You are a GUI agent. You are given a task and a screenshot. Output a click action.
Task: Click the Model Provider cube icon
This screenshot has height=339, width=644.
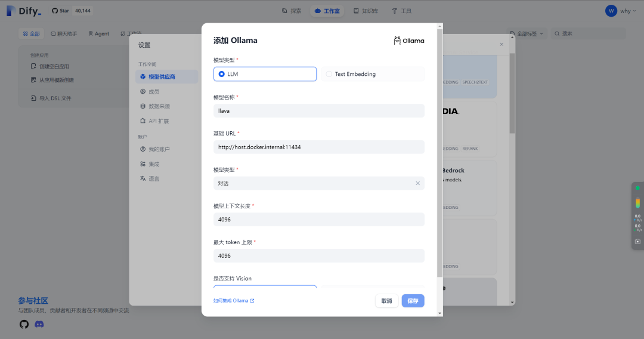pyautogui.click(x=143, y=76)
